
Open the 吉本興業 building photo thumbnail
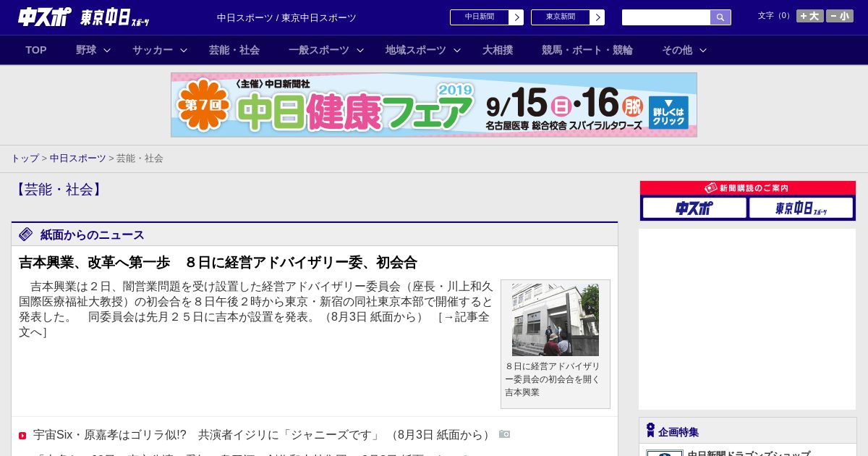[556, 319]
